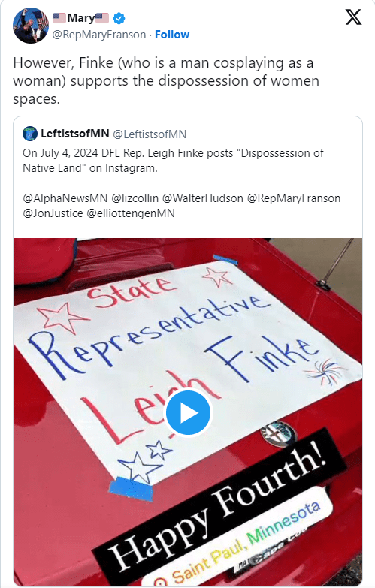Play the embedded video
Viewport: 375px width, 588px height.
click(188, 412)
